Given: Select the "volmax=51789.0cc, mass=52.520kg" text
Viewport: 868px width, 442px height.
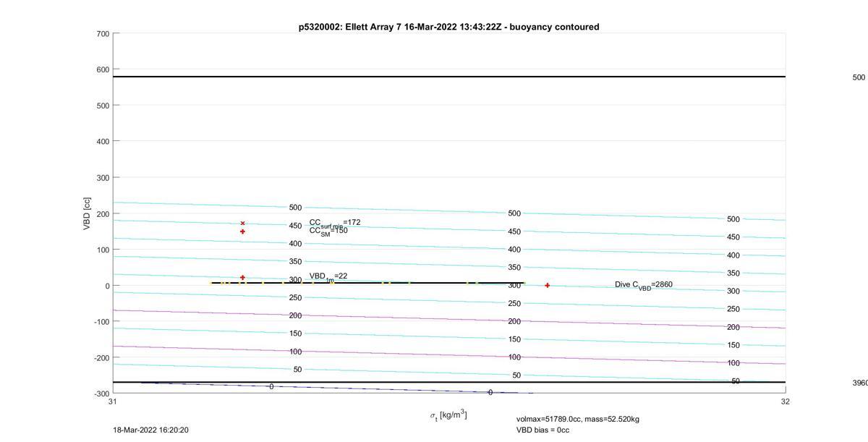Looking at the screenshot, I should pyautogui.click(x=578, y=419).
